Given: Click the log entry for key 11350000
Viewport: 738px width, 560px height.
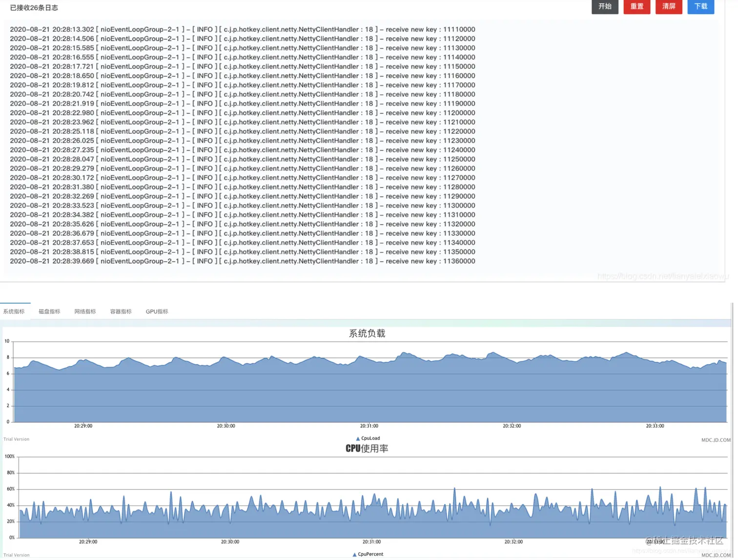Looking at the screenshot, I should click(243, 252).
